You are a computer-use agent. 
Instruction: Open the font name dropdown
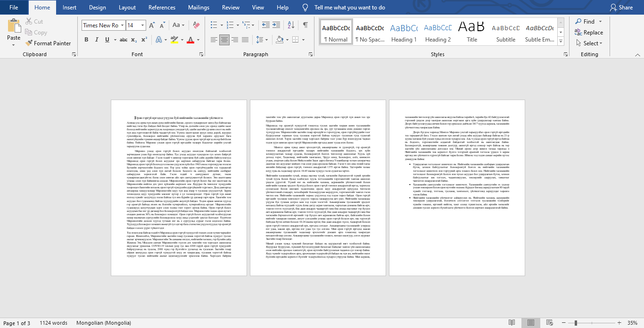point(122,25)
